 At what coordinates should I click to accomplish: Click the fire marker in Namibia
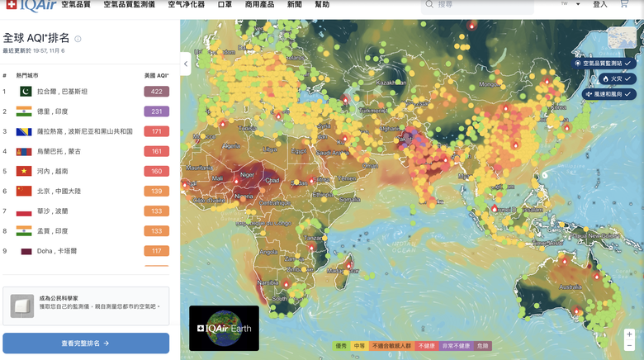[x=286, y=283]
